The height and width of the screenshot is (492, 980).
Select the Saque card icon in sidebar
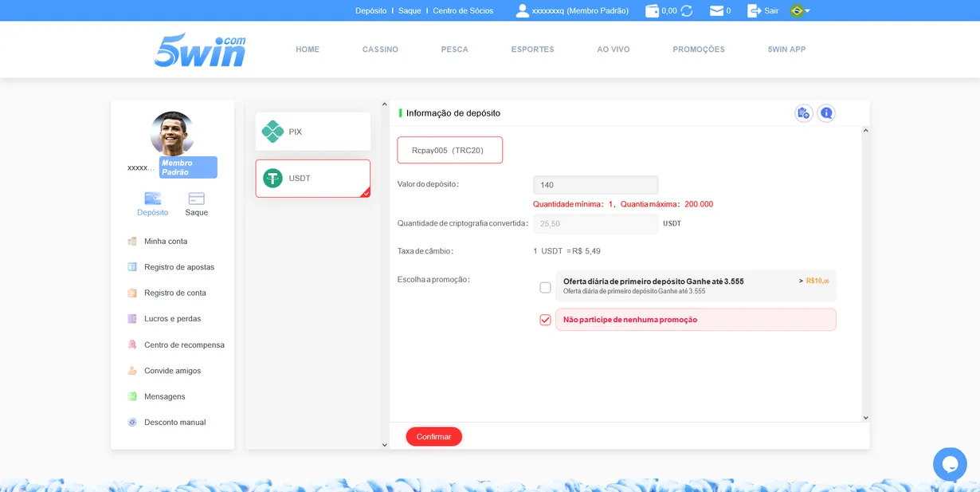[196, 199]
